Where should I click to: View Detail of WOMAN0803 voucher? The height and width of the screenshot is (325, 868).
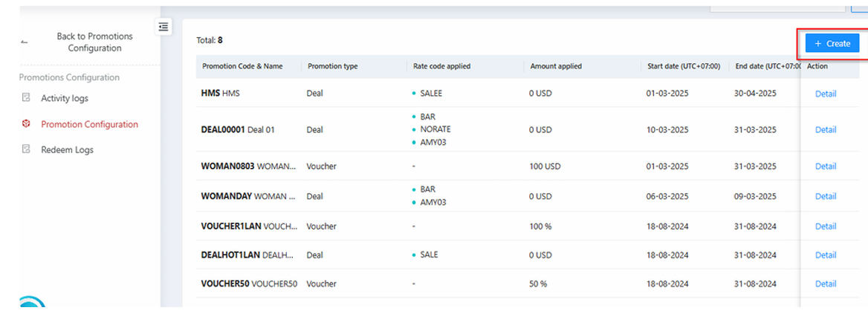tap(825, 167)
